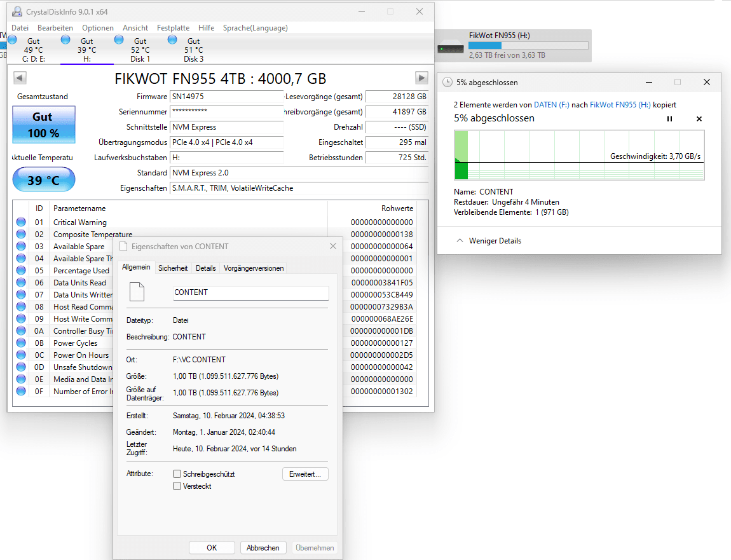Open the Sprache(Language) menu
The height and width of the screenshot is (560, 731).
point(255,28)
